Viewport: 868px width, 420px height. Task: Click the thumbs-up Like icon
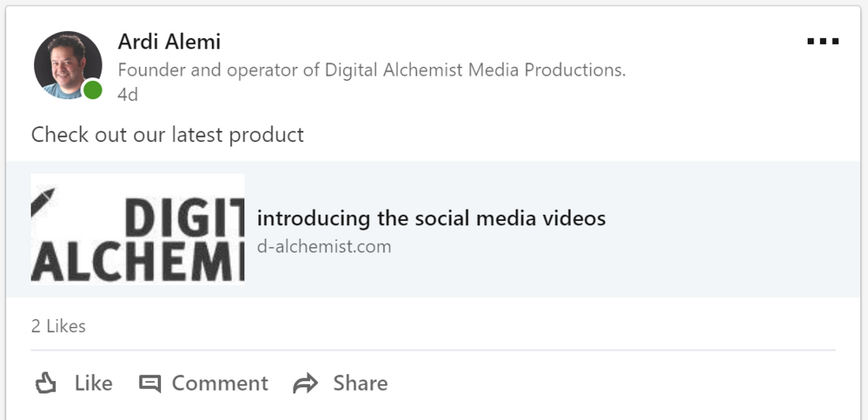coord(45,383)
